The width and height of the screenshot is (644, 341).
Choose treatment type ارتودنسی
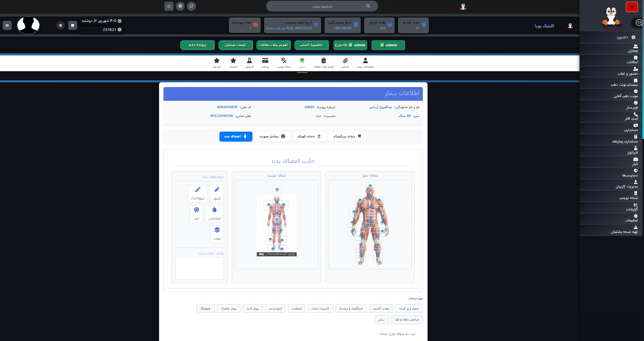(275, 308)
